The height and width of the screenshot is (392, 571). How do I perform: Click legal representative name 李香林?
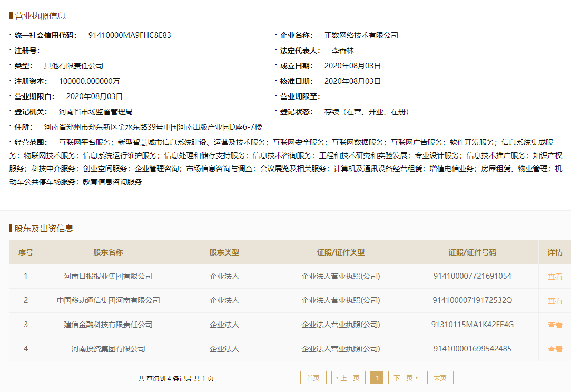343,51
